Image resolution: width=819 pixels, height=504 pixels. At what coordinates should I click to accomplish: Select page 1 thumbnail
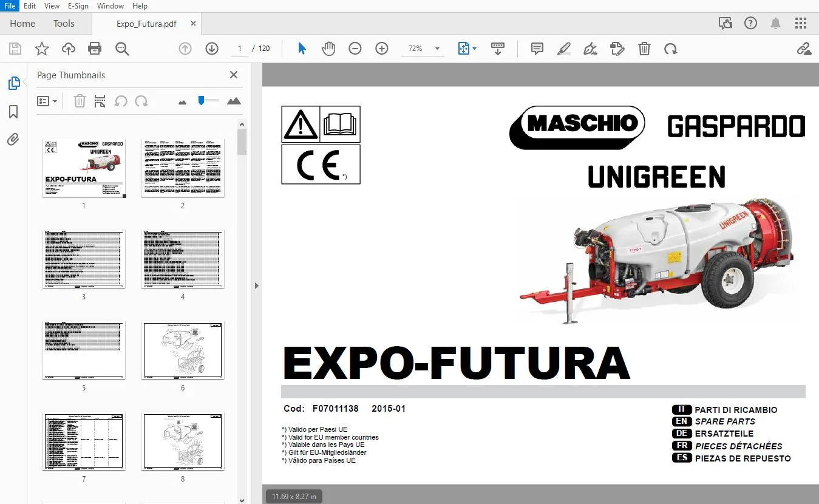pos(84,168)
